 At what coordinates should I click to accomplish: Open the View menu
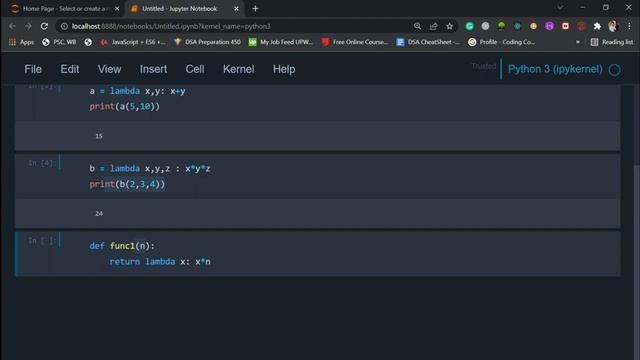pyautogui.click(x=109, y=69)
